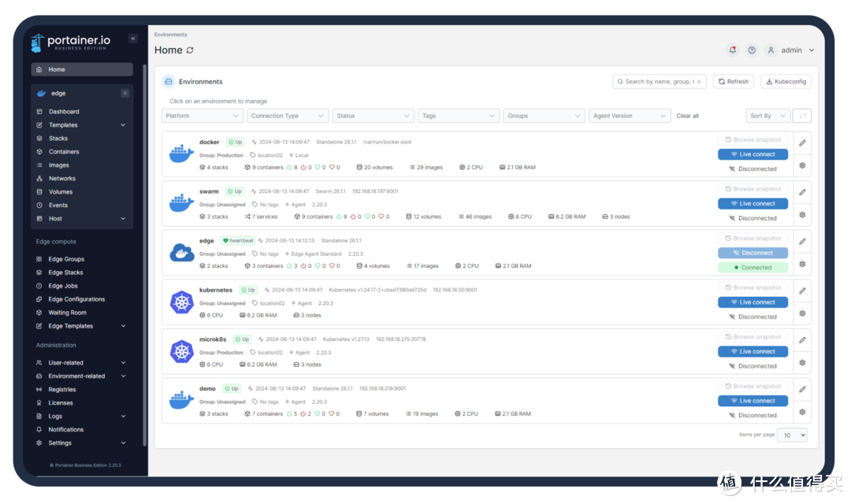
Task: Remove the edge filter tag
Action: [x=124, y=93]
